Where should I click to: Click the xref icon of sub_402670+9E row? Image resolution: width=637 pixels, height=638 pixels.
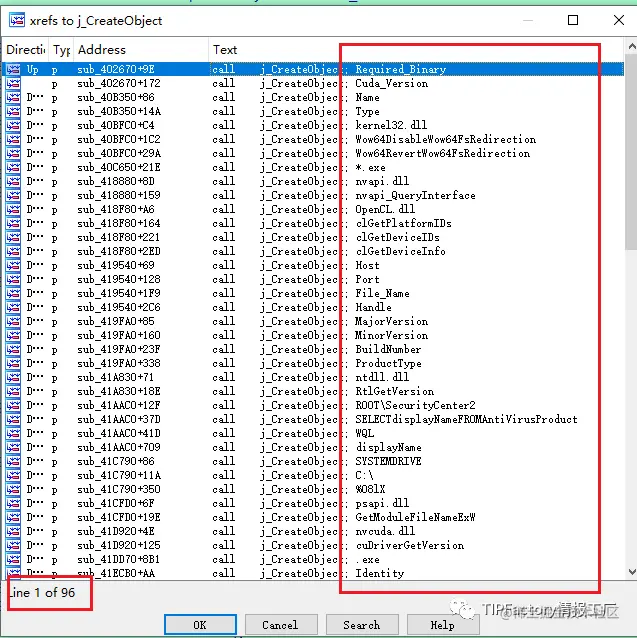13,69
